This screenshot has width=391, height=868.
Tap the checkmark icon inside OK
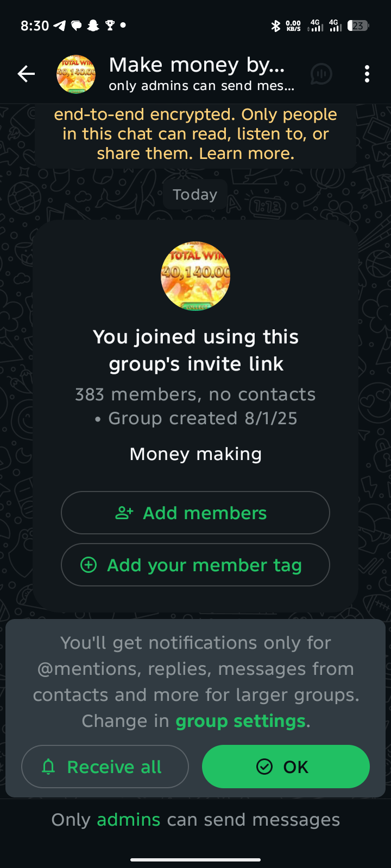click(264, 767)
